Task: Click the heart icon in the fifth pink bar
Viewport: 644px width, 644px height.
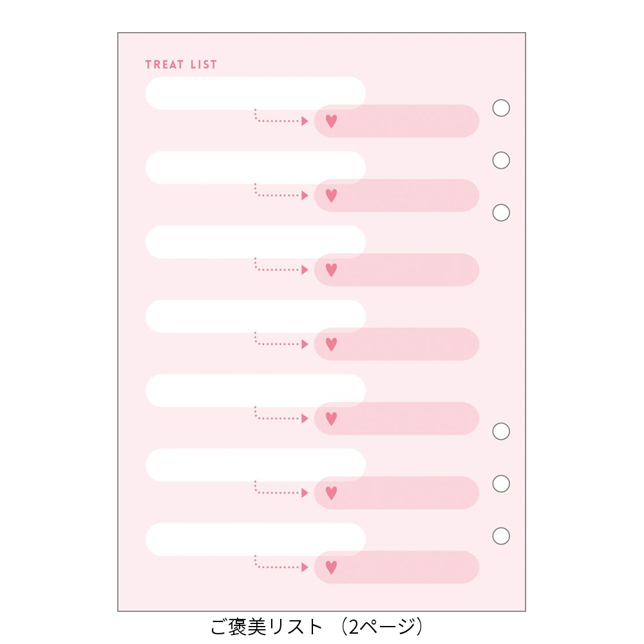Action: click(x=331, y=419)
